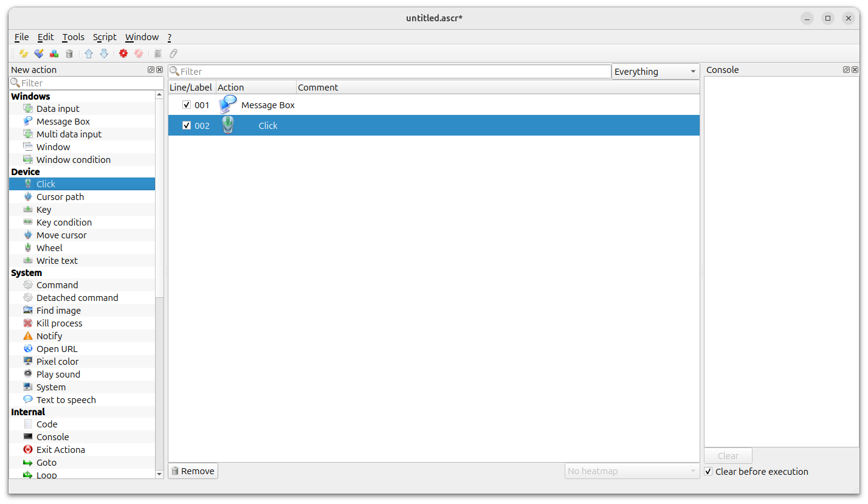Open the Edit menu
The height and width of the screenshot is (504, 868).
click(46, 37)
